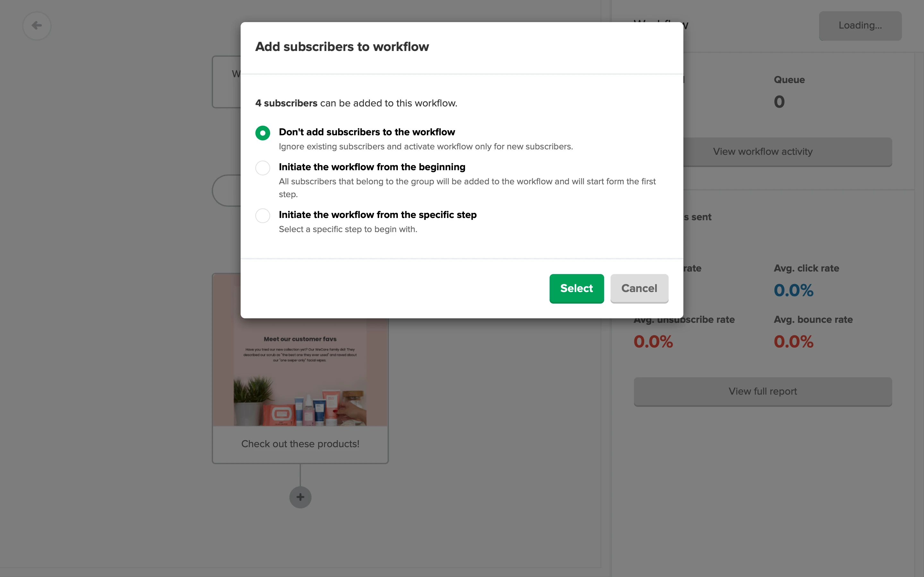Image resolution: width=924 pixels, height=577 pixels.
Task: Click the email preview thumbnail image
Action: pos(300,397)
